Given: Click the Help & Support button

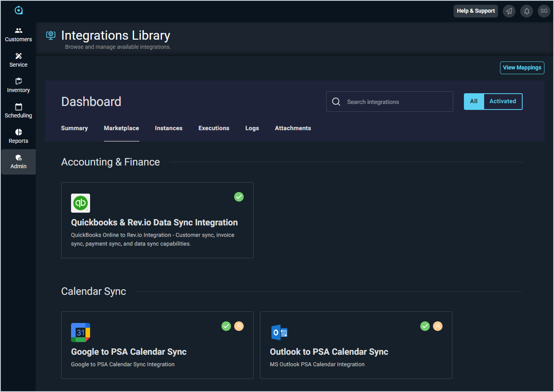Looking at the screenshot, I should 475,11.
